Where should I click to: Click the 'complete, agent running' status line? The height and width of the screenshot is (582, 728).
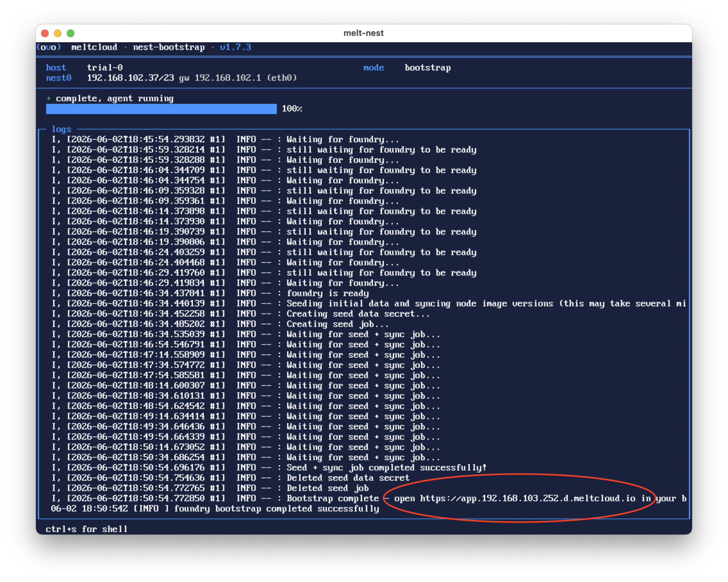click(x=115, y=98)
